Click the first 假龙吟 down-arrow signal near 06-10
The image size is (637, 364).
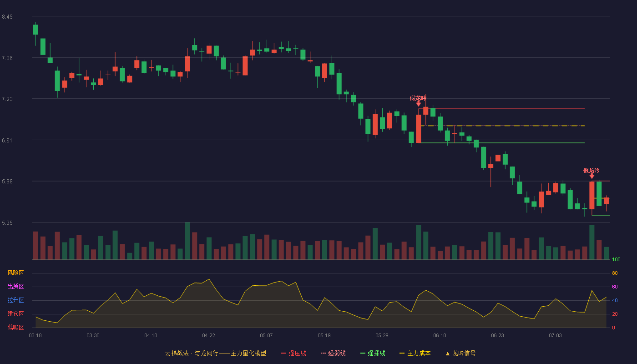(x=419, y=104)
